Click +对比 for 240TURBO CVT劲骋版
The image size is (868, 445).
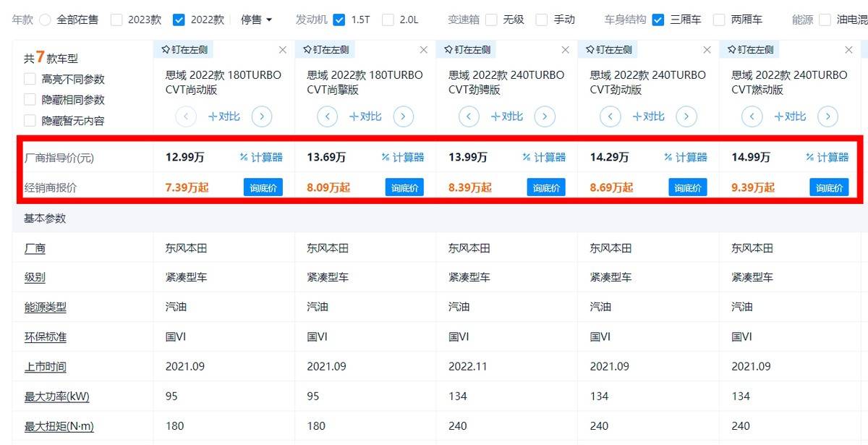pos(507,116)
